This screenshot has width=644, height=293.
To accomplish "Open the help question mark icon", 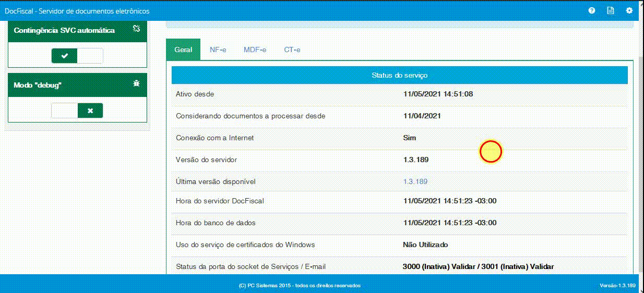I will tap(591, 10).
